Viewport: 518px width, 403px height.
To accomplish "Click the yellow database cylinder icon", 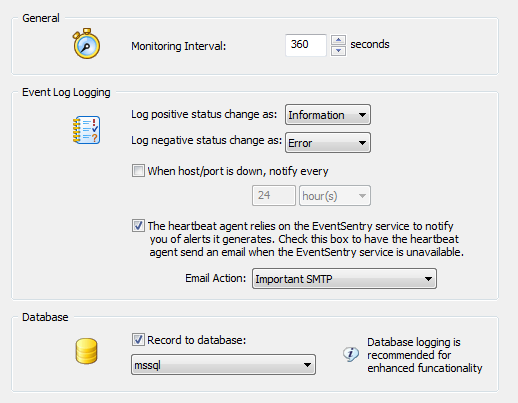I will 86,351.
